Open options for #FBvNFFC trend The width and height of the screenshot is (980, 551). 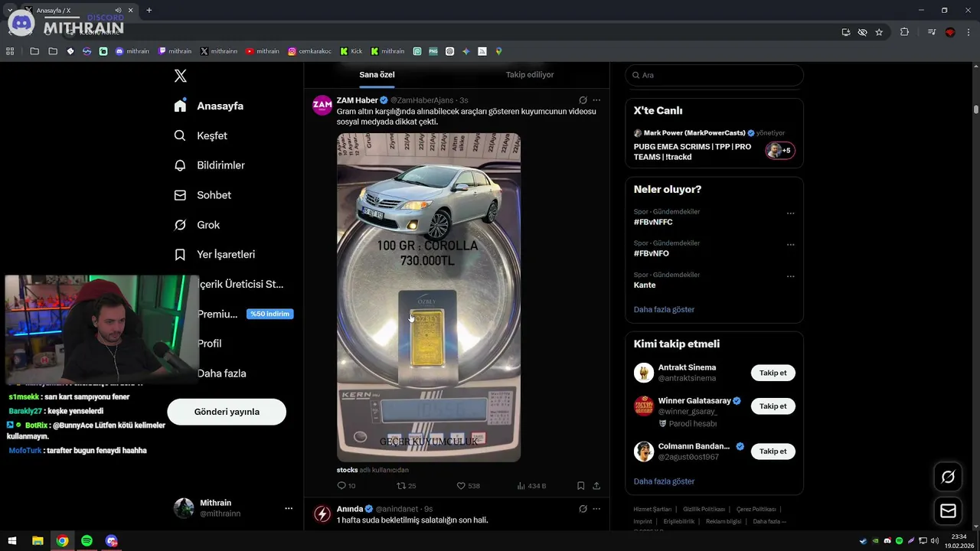pos(791,214)
